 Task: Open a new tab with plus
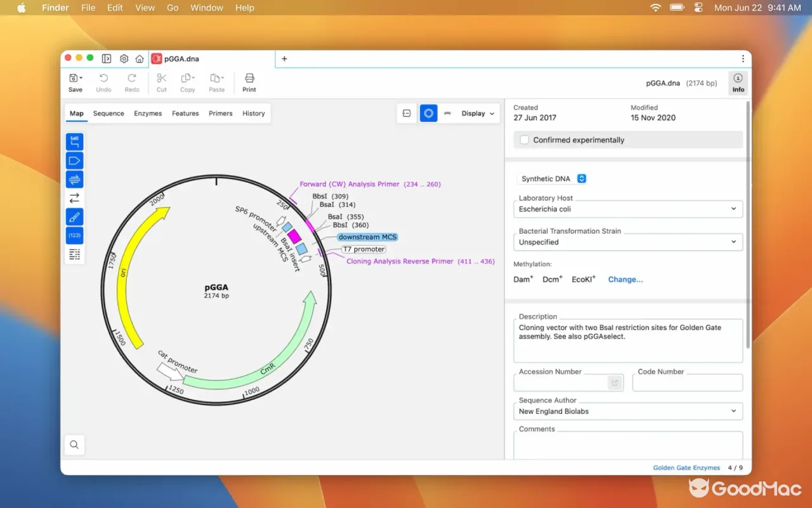coord(284,58)
